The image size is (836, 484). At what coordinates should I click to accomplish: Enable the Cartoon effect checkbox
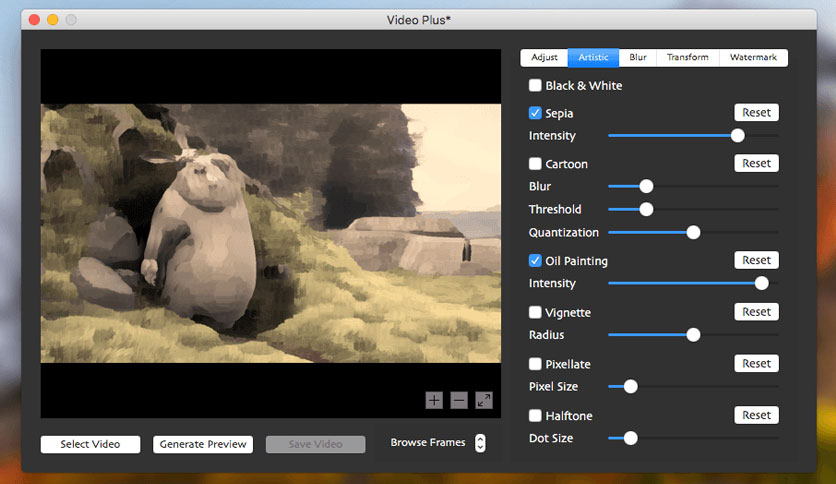(x=535, y=164)
